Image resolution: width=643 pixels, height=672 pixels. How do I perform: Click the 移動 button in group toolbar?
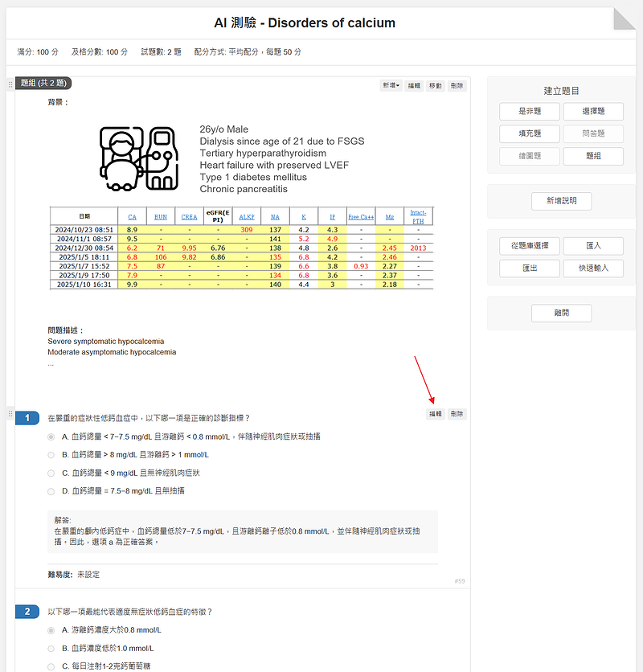pos(435,85)
